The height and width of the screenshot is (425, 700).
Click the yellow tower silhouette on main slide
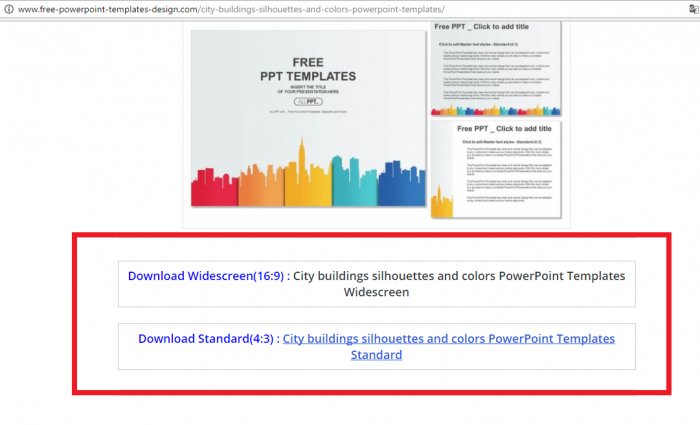point(301,175)
